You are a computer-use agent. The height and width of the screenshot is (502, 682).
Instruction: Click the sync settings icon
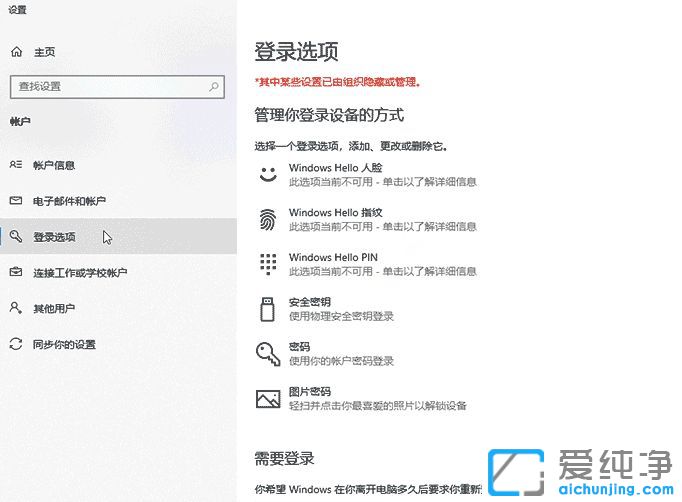pos(16,344)
